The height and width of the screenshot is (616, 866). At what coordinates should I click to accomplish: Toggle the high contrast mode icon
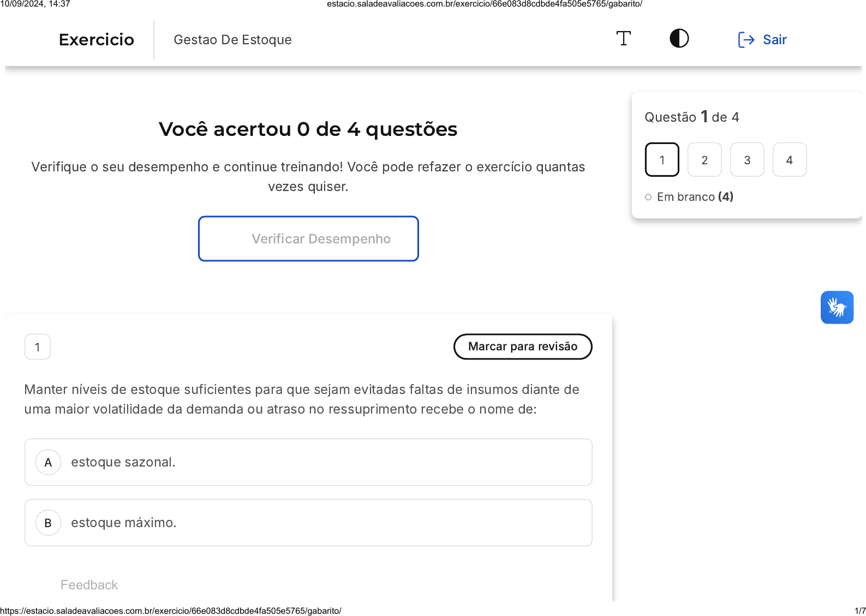679,39
